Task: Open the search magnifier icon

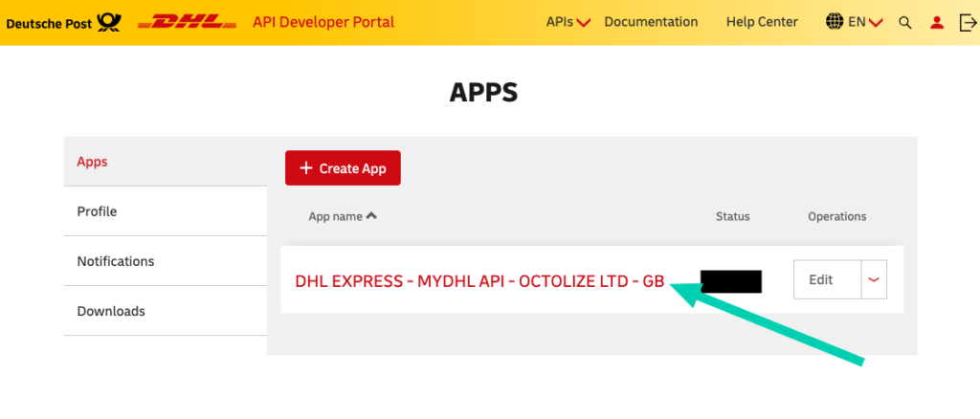Action: pyautogui.click(x=905, y=22)
